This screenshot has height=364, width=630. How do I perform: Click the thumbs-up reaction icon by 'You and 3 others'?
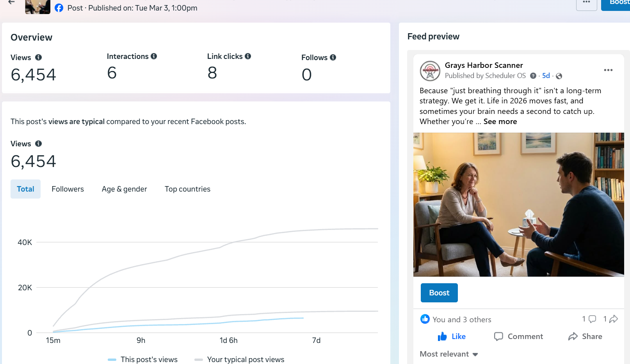[x=425, y=319]
